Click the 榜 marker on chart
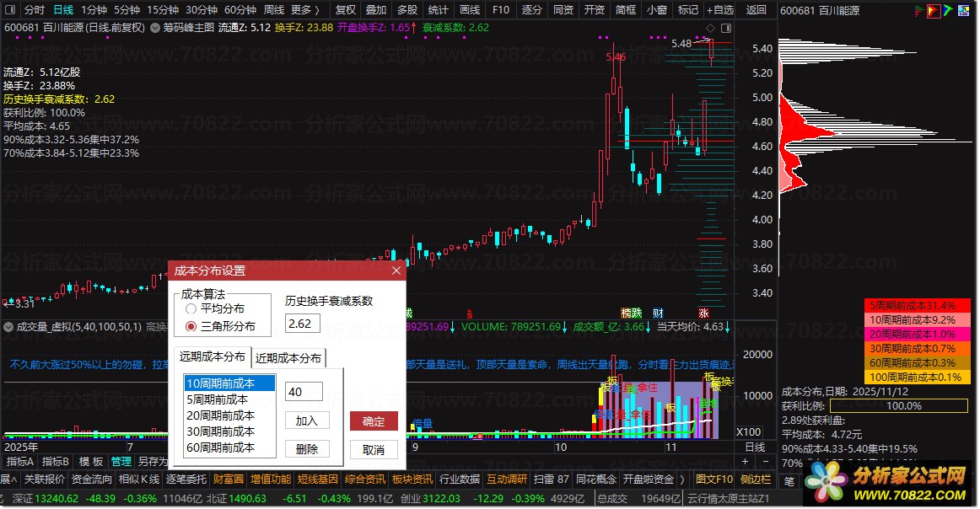Viewport: 980px width, 509px height. [x=627, y=313]
